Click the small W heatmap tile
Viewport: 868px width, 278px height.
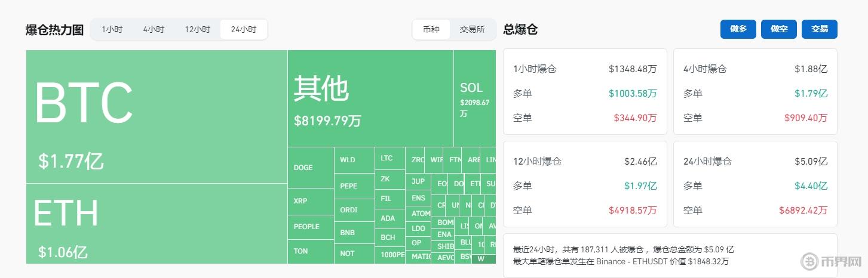coord(483,260)
